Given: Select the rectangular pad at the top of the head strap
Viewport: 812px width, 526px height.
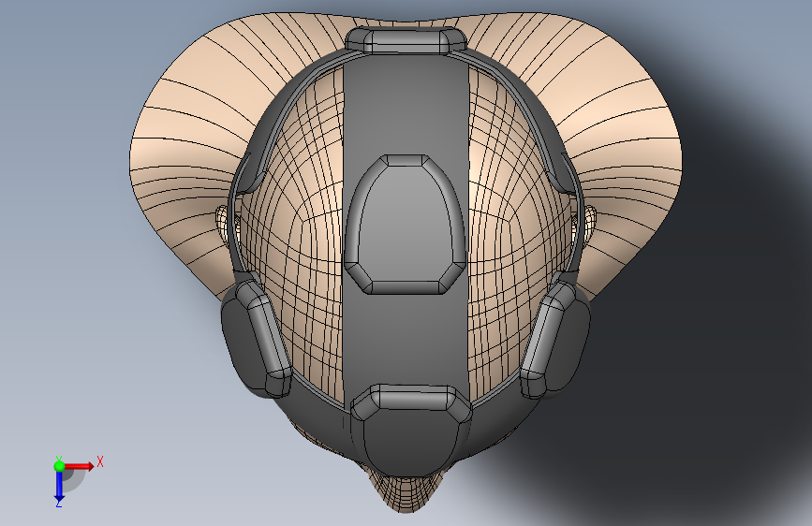Looking at the screenshot, I should [x=406, y=41].
